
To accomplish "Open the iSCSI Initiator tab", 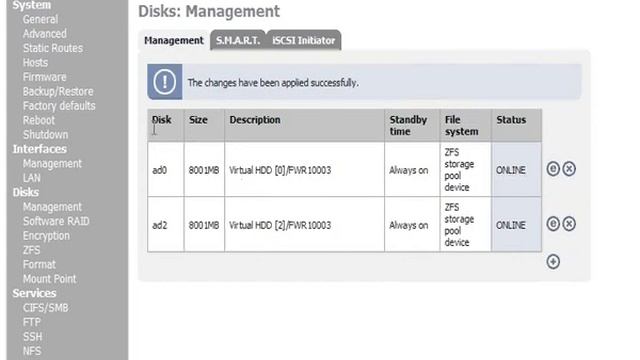I will tap(303, 40).
